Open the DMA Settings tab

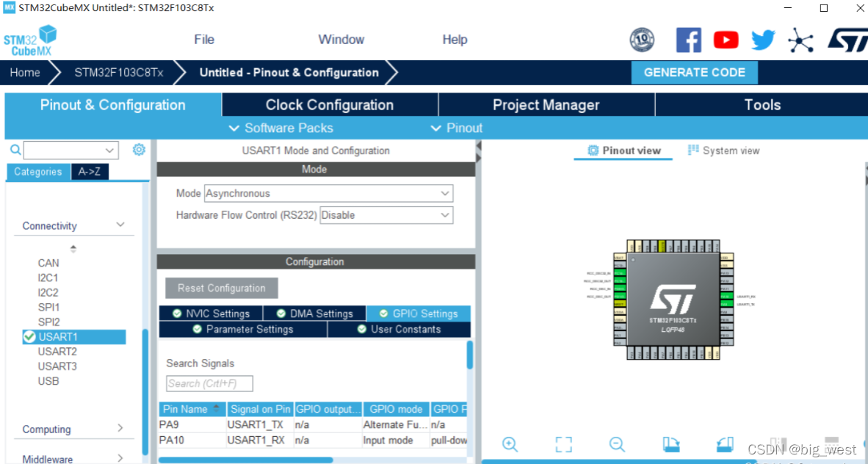pos(314,313)
